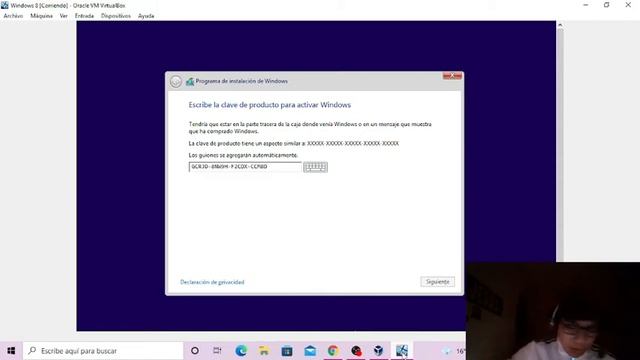640x360 pixels.
Task: Open the on-screen keyboard icon
Action: click(x=315, y=167)
